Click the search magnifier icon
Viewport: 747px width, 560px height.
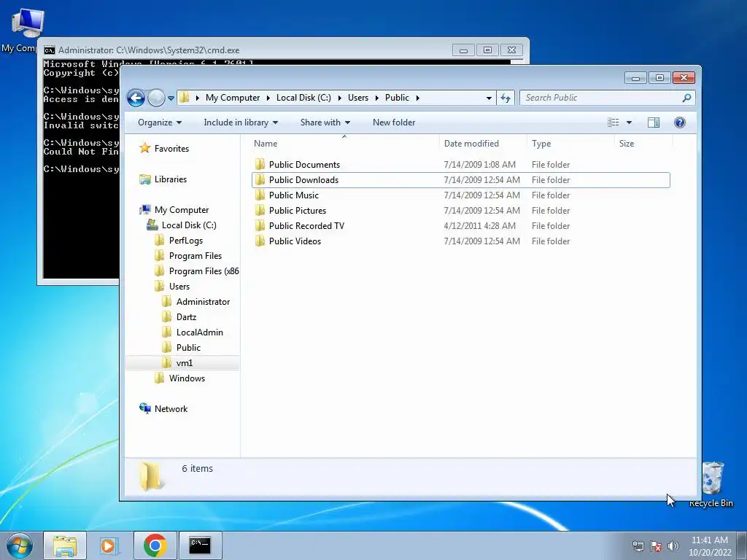click(686, 98)
